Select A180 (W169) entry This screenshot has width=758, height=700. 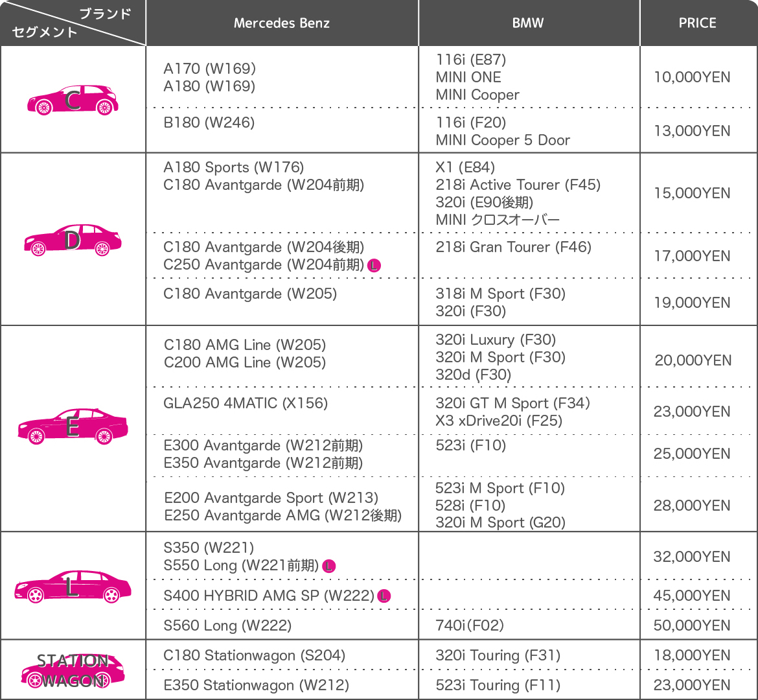click(x=209, y=86)
